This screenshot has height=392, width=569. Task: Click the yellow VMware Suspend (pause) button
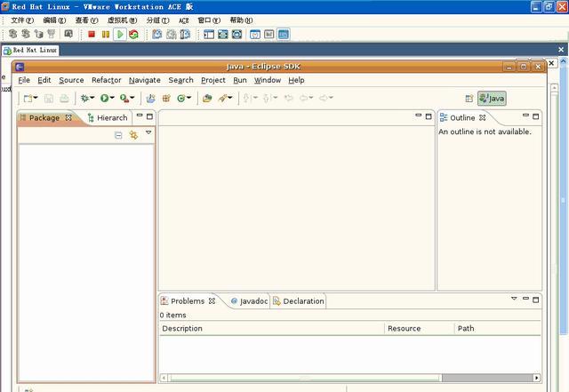pyautogui.click(x=106, y=35)
